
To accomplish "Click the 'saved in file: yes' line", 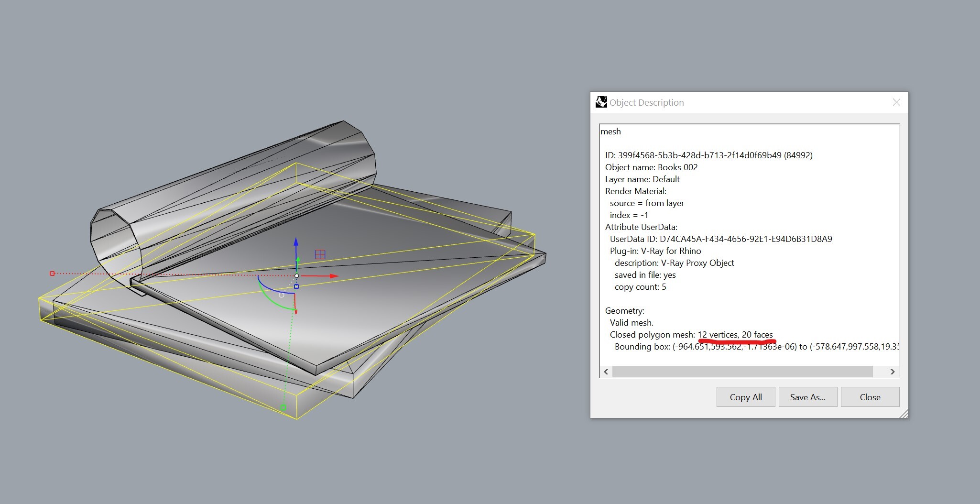I will coord(645,275).
